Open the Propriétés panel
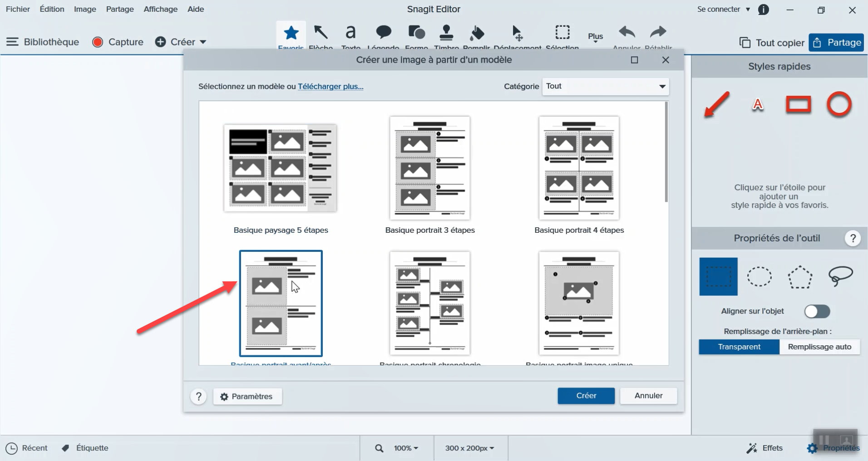This screenshot has height=461, width=868. click(833, 448)
